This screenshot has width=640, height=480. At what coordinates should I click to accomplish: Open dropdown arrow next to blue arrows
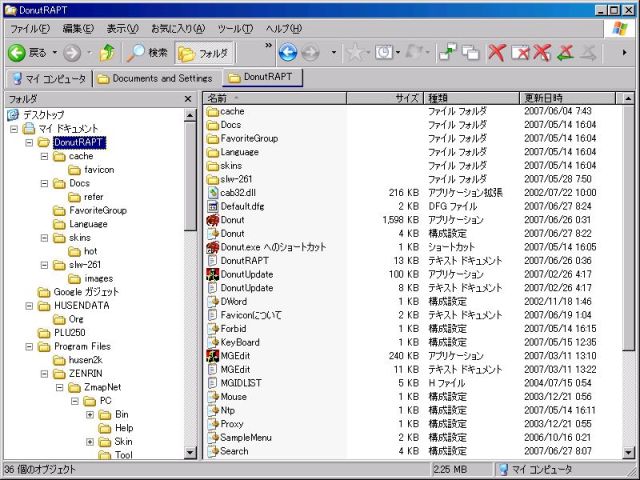(x=334, y=53)
